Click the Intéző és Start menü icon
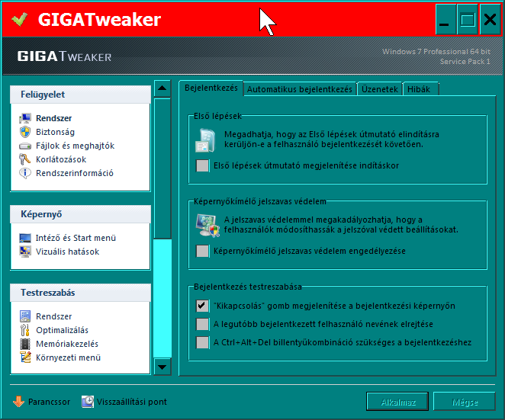The image size is (505, 420). (x=25, y=238)
